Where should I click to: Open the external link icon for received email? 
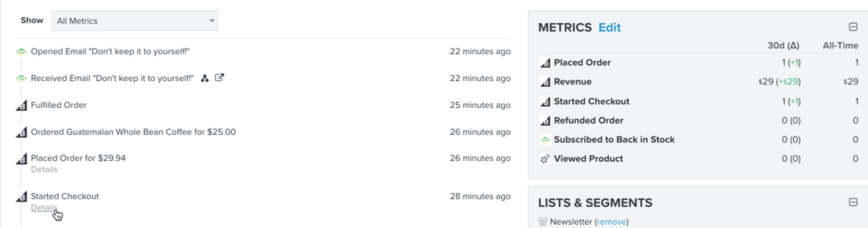click(219, 77)
